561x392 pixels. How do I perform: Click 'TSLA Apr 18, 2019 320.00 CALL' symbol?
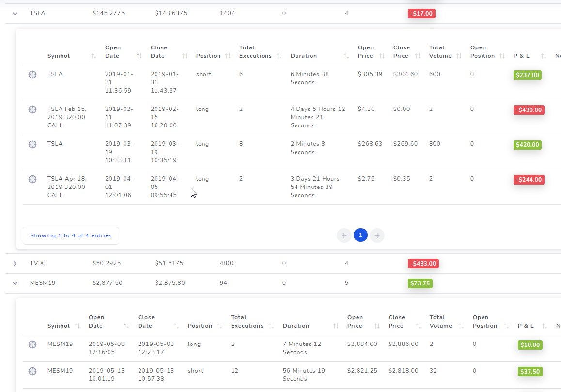click(x=67, y=187)
